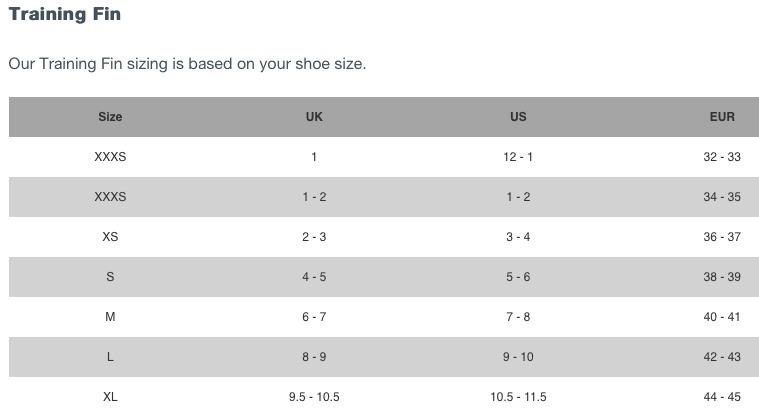Viewport: 759px width, 412px height.
Task: Click the M size cell
Action: pyautogui.click(x=110, y=317)
